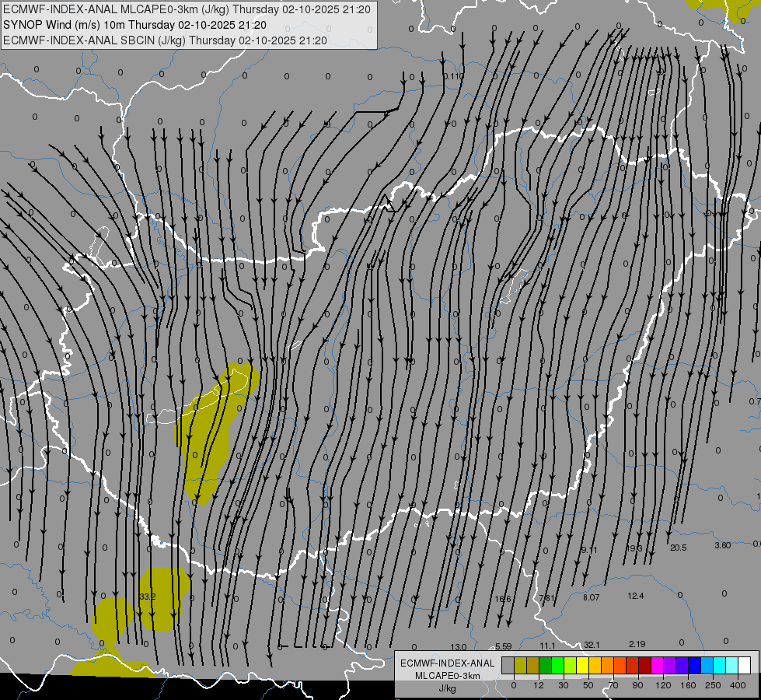Click the legend tick label 12
The width and height of the screenshot is (761, 700).
click(539, 685)
